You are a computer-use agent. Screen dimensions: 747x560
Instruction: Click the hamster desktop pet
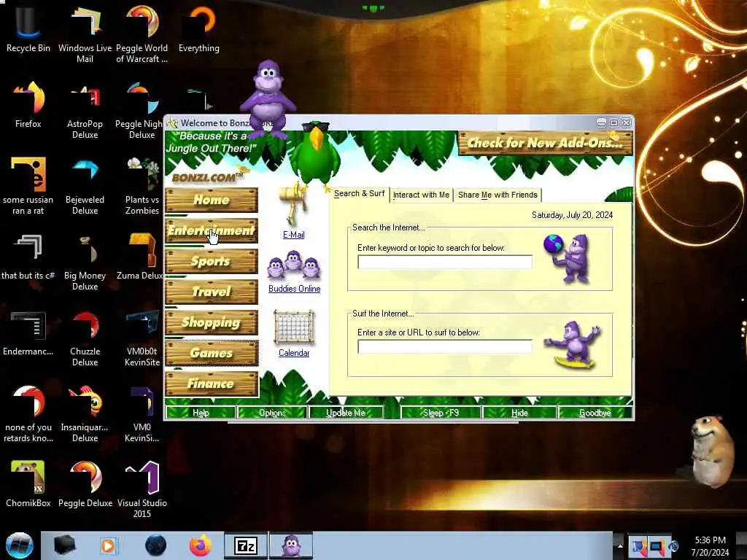(712, 451)
